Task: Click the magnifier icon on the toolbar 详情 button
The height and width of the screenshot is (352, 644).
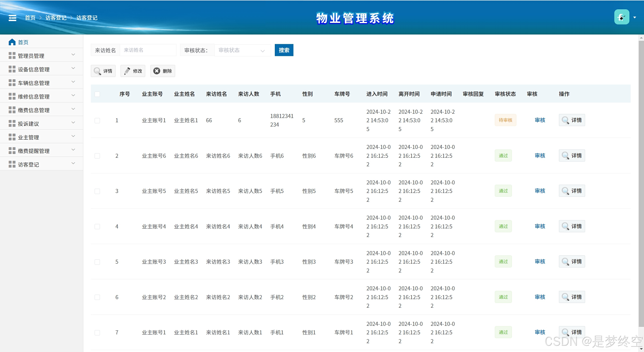Action: click(x=97, y=71)
